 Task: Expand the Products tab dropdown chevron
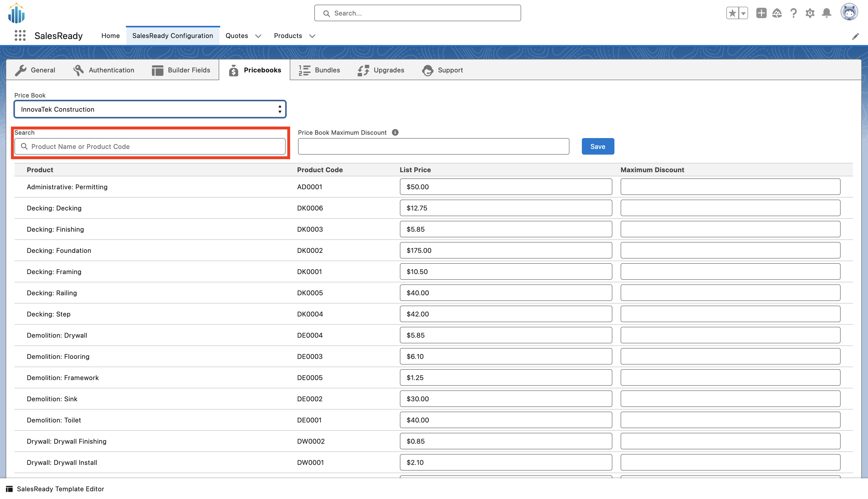(x=312, y=36)
